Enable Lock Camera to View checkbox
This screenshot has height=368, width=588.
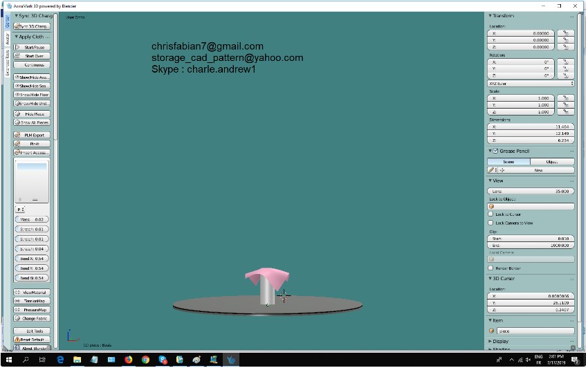coord(490,223)
